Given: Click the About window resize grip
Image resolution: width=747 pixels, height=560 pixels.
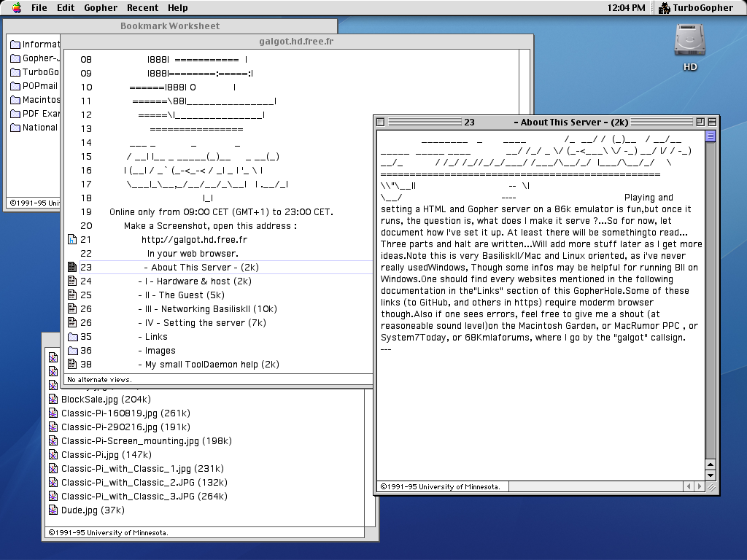Looking at the screenshot, I should point(711,486).
